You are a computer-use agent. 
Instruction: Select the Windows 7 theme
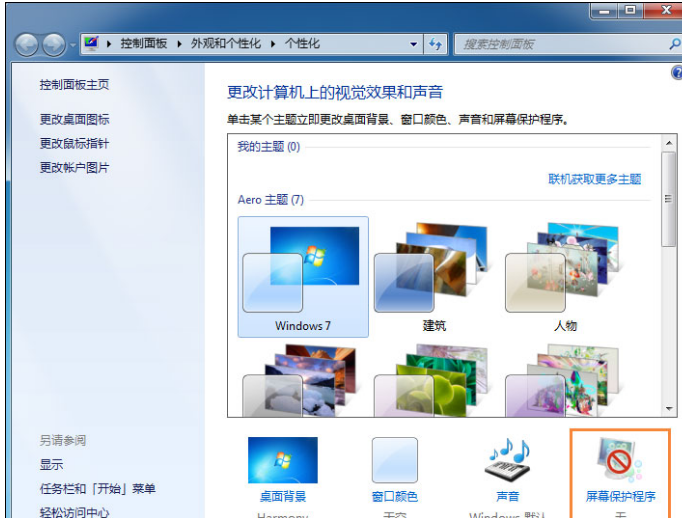tap(303, 277)
